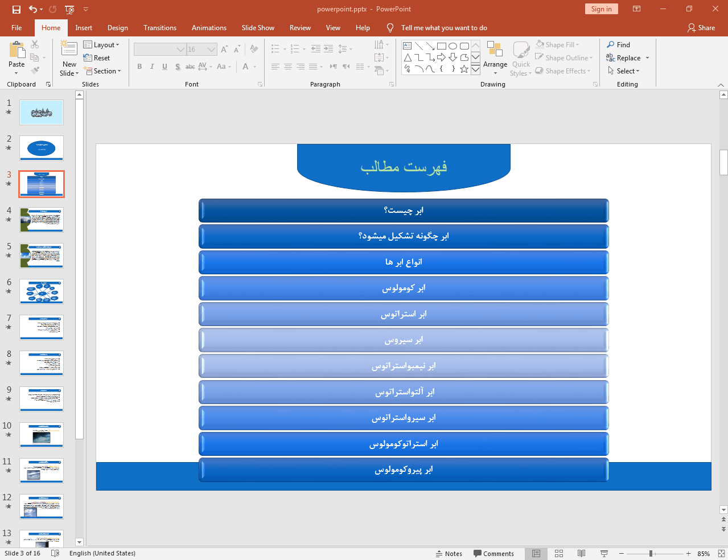This screenshot has width=728, height=560.
Task: Toggle the Notes pane
Action: click(449, 554)
